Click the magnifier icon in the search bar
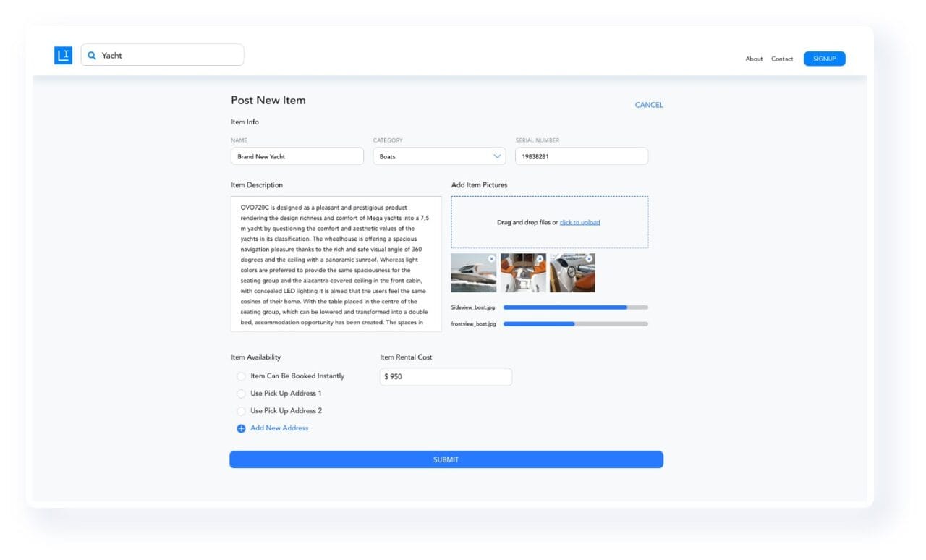This screenshot has height=560, width=926. pyautogui.click(x=92, y=55)
